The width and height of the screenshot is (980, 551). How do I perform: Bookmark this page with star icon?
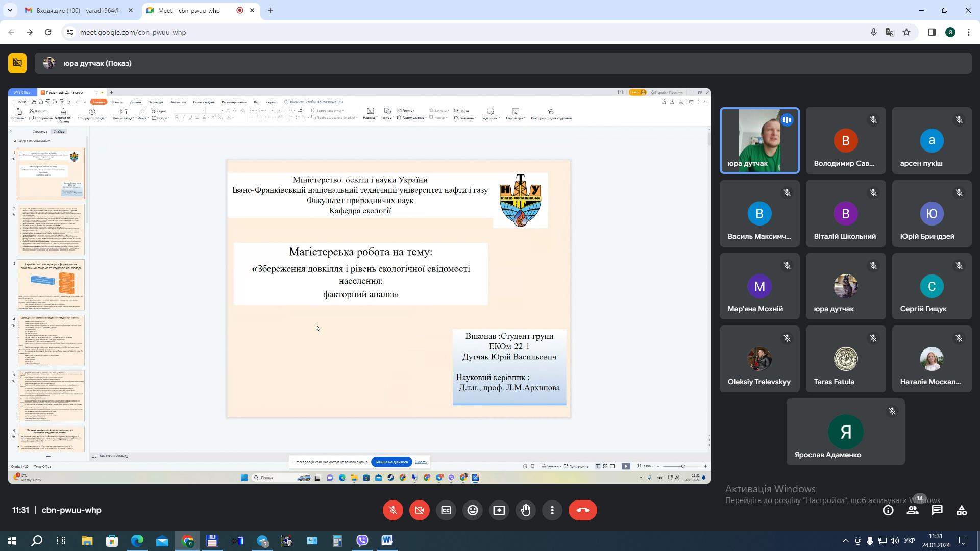point(906,32)
